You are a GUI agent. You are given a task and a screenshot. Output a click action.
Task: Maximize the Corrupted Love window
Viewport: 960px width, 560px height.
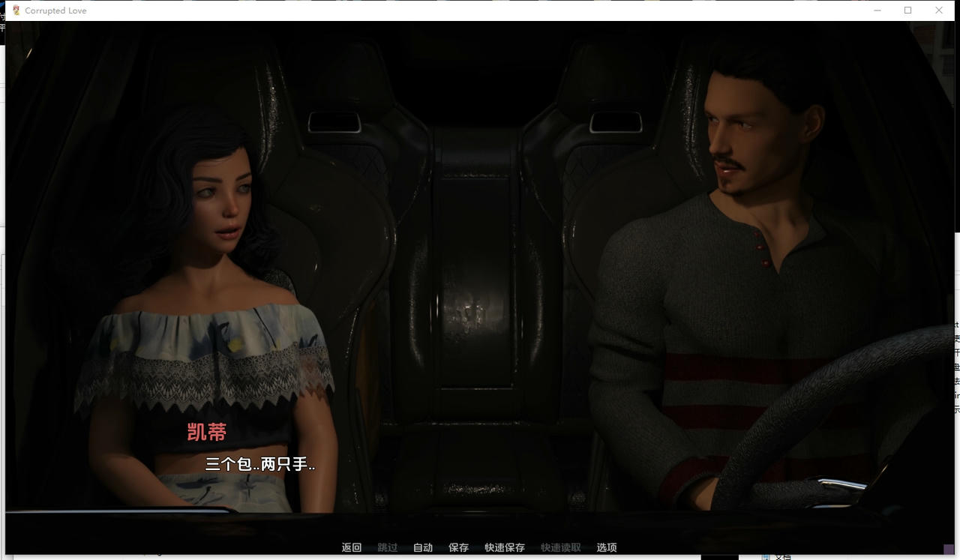point(908,10)
